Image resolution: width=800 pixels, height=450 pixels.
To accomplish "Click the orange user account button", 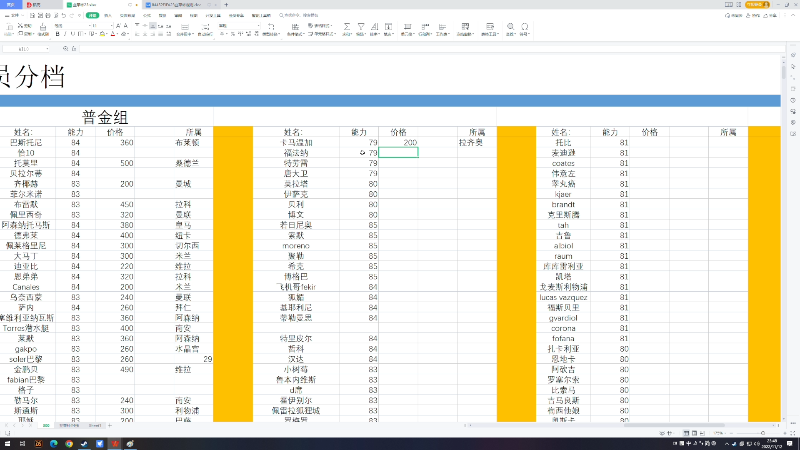I will tap(757, 4).
